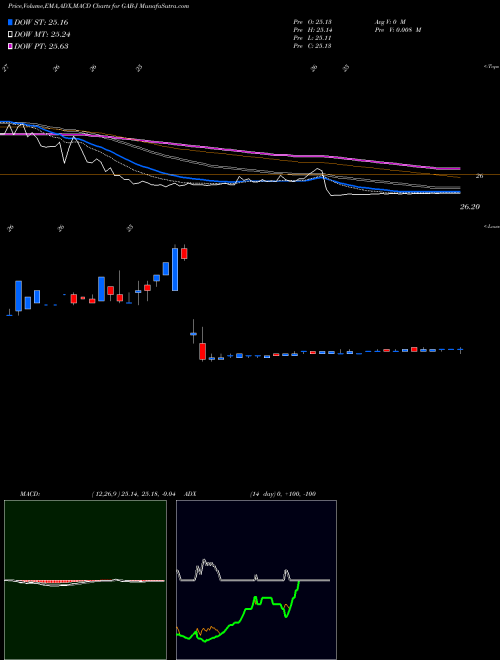500x660 pixels.
Task: Click the 'Pre O: 25.13' open value
Action: (x=312, y=22)
